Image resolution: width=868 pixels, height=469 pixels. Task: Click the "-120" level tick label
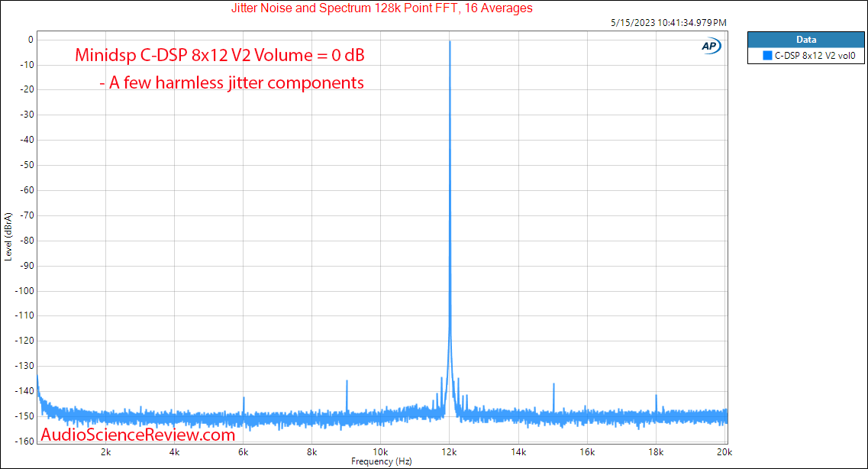25,341
